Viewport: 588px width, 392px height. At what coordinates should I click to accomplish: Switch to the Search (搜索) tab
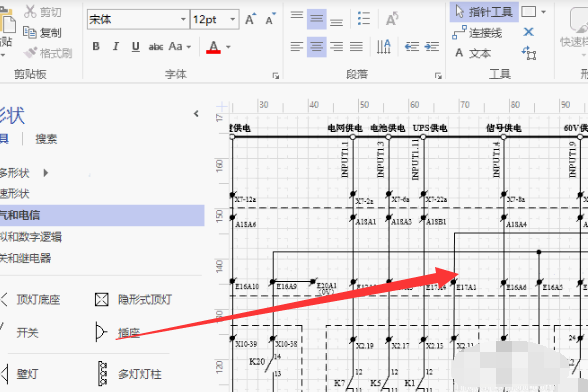[x=46, y=139]
